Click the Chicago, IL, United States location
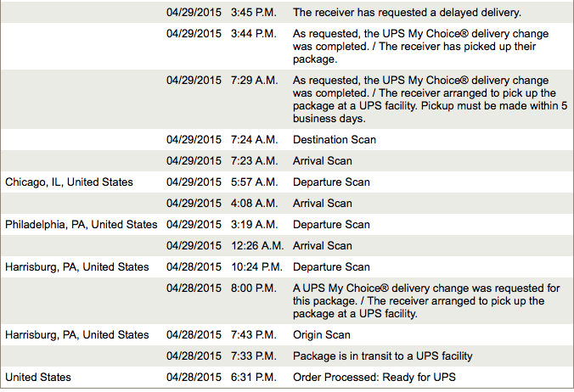574x392 pixels. 69,182
